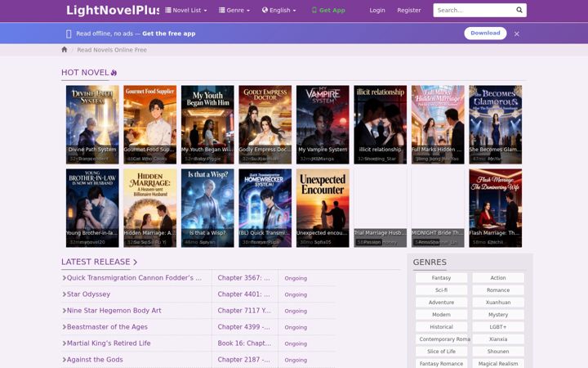Image resolution: width=588 pixels, height=368 pixels.
Task: Open My Youth Began With Him cover
Action: pos(207,124)
